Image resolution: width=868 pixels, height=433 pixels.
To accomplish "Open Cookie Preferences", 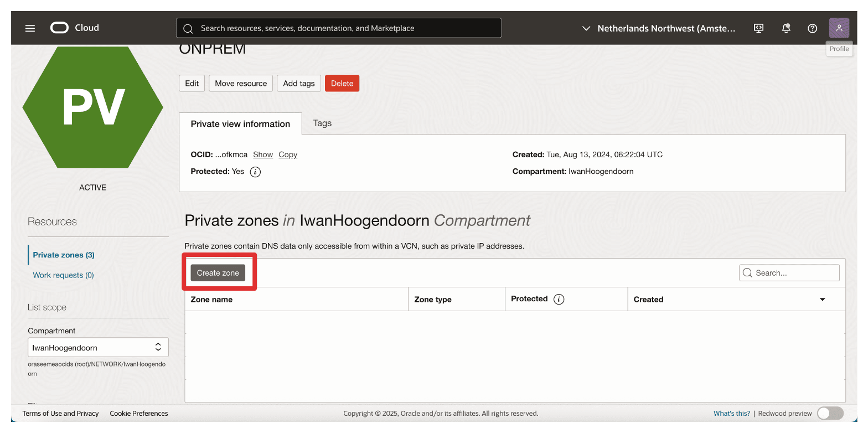I will click(139, 414).
